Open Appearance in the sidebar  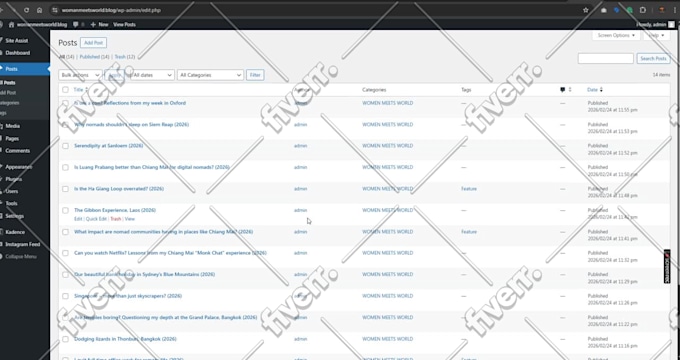[x=18, y=167]
